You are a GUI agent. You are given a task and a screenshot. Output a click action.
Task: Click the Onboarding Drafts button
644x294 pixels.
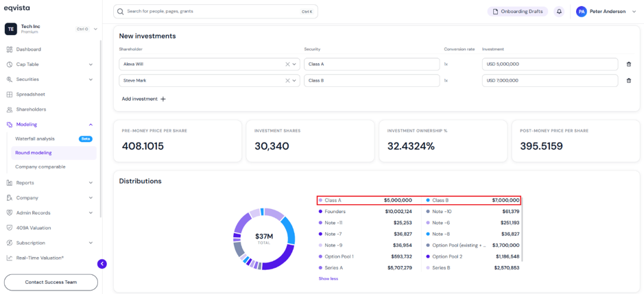[518, 12]
